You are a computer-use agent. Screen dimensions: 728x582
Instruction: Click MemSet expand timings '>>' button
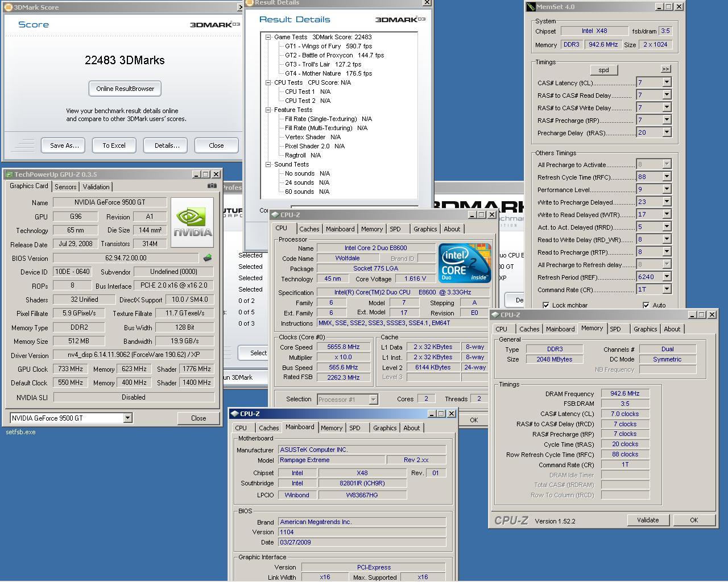coord(665,69)
